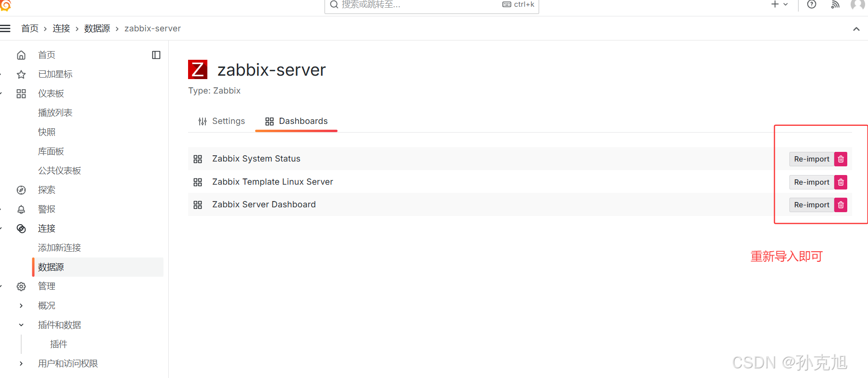Click zabbix-server breadcrumb text

tap(152, 28)
